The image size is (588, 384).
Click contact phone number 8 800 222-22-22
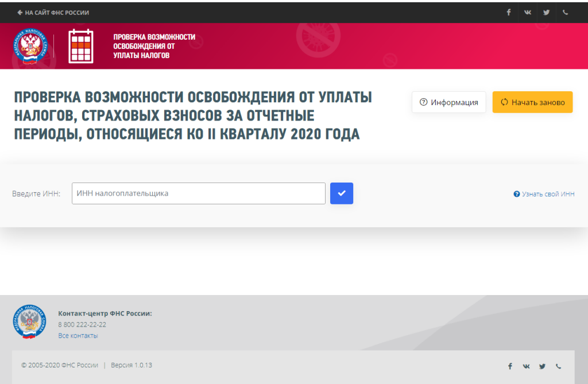[x=82, y=324]
